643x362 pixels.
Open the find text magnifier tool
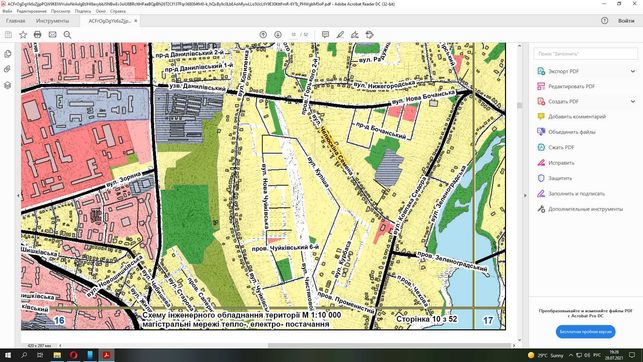coord(67,35)
